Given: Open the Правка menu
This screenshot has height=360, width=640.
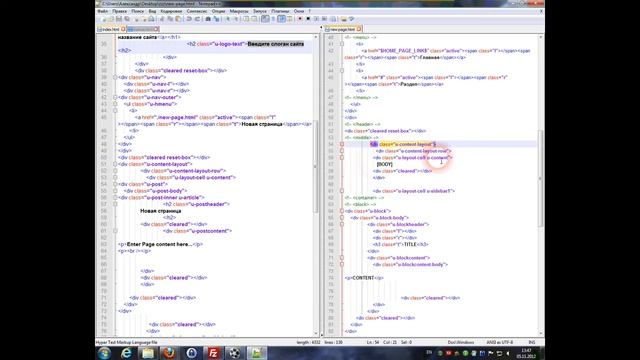Looking at the screenshot, I should (x=120, y=11).
